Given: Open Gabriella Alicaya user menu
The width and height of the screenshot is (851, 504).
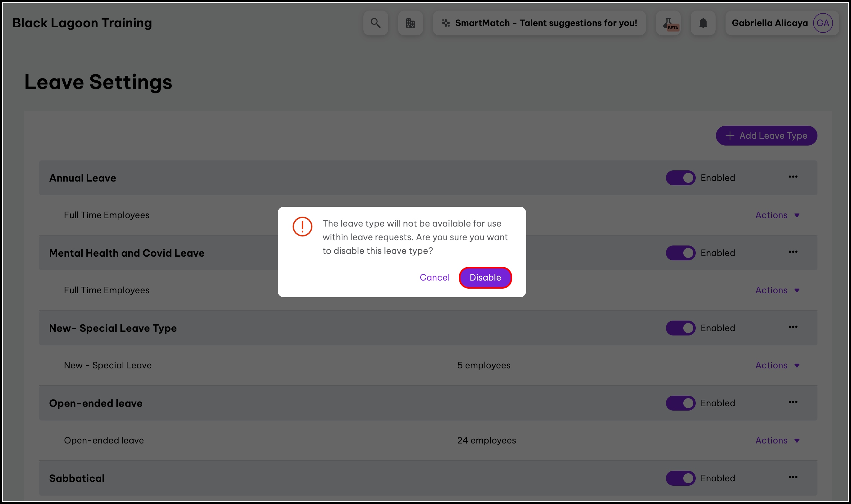Looking at the screenshot, I should (x=769, y=23).
